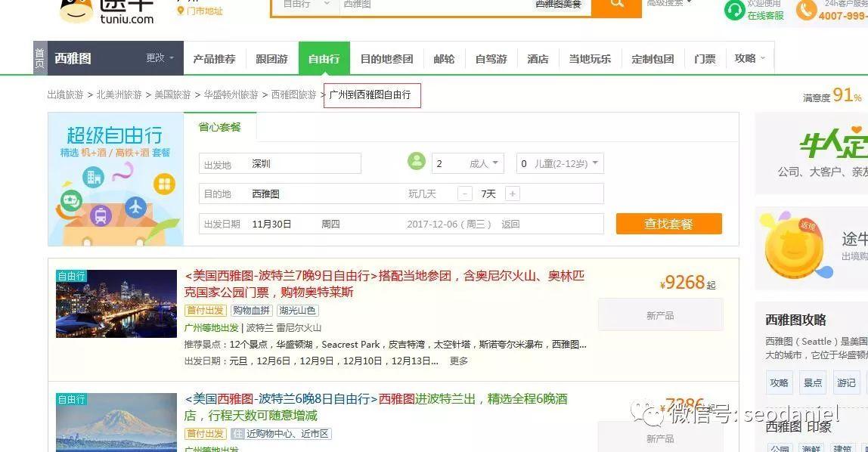Click the 北美洲旅游 breadcrumb link

[x=119, y=94]
